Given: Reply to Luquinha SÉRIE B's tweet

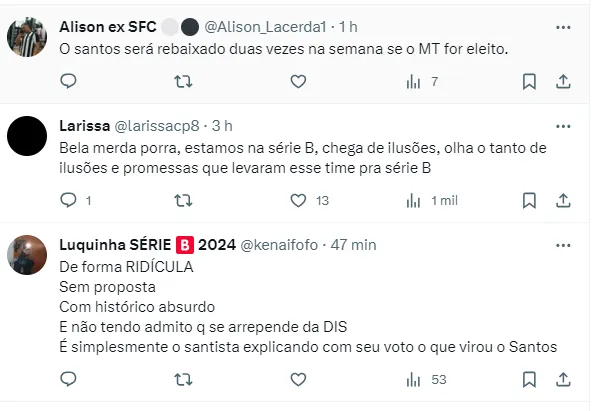Looking at the screenshot, I should pyautogui.click(x=68, y=379).
